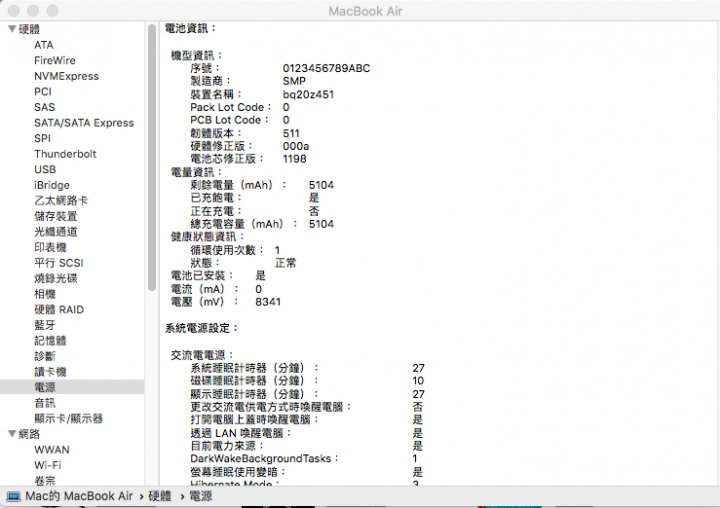Select 儲存裝置 in the sidebar
The height and width of the screenshot is (508, 720).
point(56,216)
